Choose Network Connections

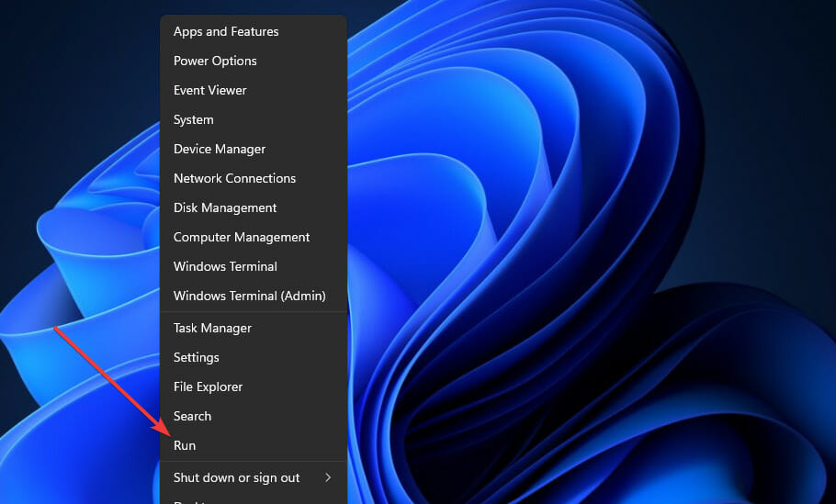click(x=234, y=178)
